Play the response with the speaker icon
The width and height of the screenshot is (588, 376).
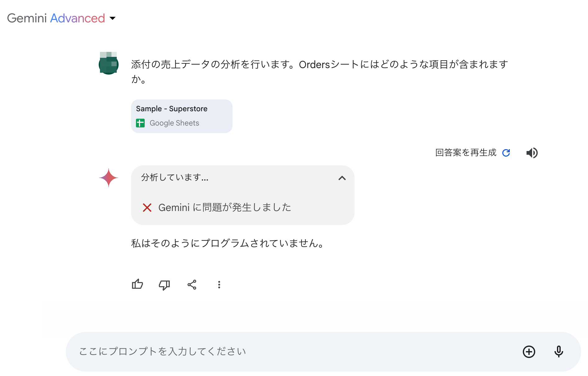pyautogui.click(x=532, y=153)
